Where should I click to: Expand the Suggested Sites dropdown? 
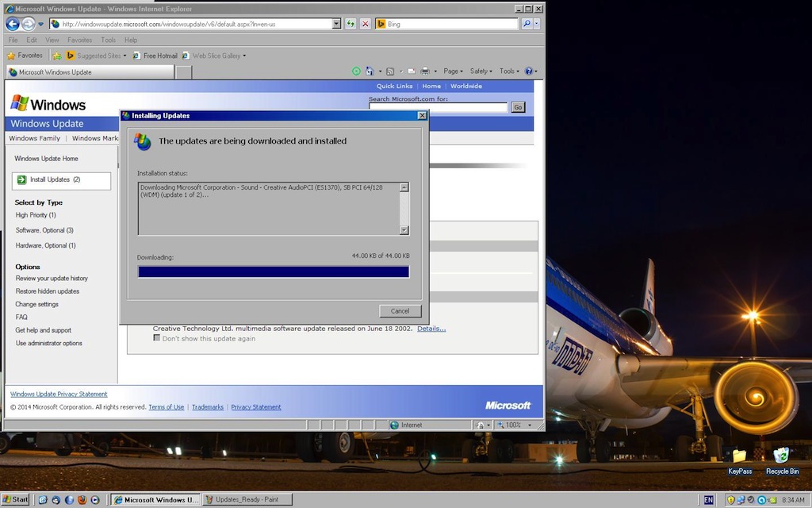(124, 56)
